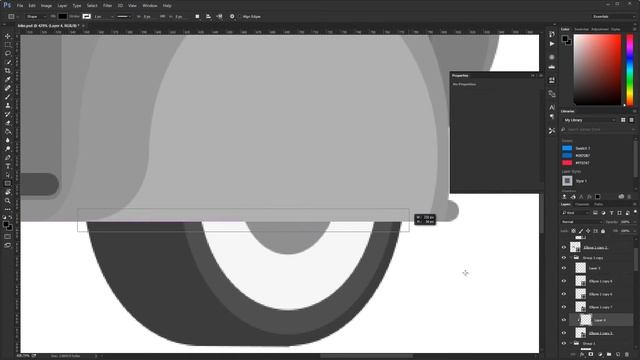The image size is (640, 360).
Task: Open the gear settings in options bar
Action: click(x=232, y=17)
